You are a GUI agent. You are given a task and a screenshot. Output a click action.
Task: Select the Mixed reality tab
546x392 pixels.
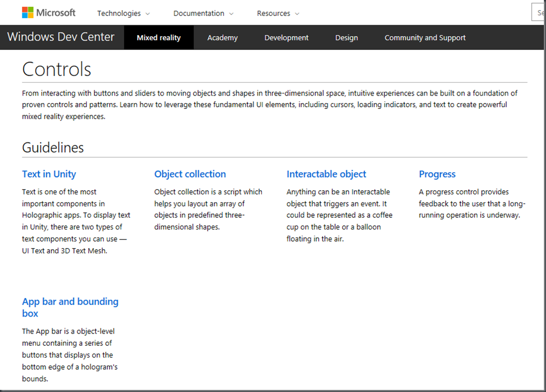click(159, 37)
